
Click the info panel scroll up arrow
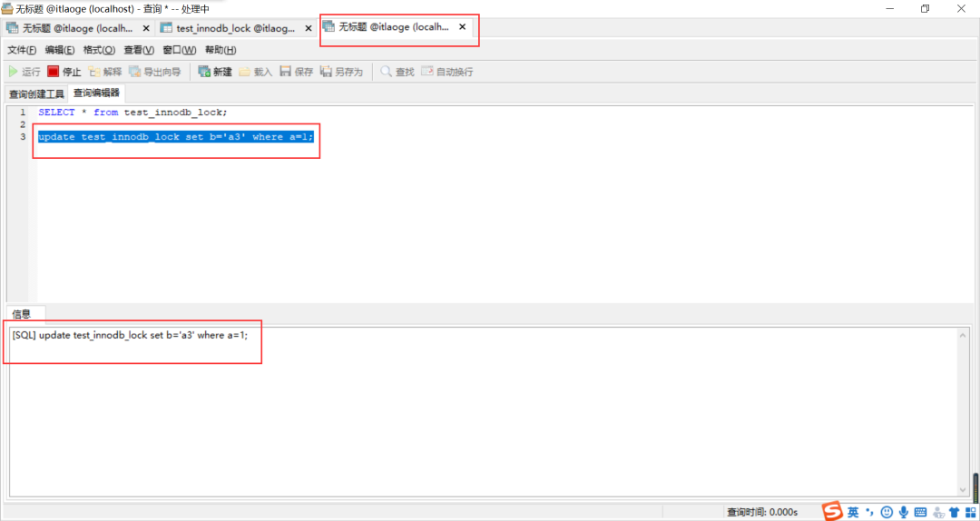[963, 336]
